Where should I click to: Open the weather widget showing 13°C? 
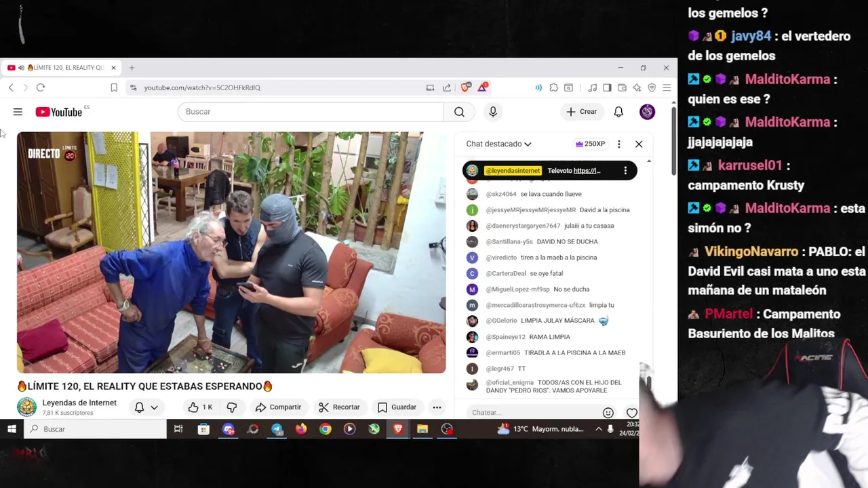[x=540, y=429]
